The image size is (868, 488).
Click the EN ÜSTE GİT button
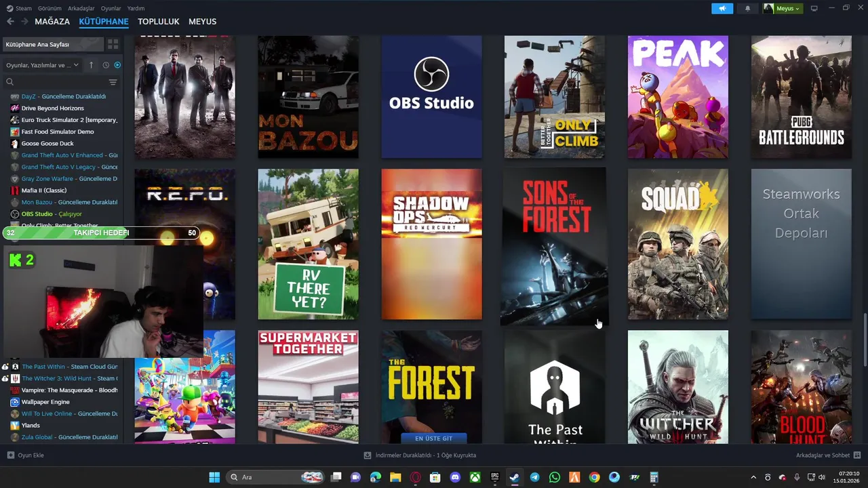coord(433,439)
